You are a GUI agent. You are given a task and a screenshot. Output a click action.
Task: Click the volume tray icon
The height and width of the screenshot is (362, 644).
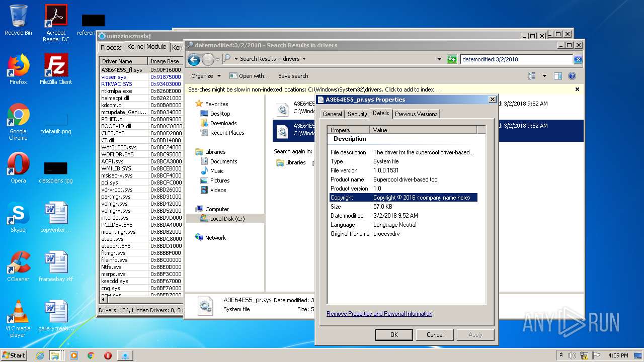[x=572, y=355]
